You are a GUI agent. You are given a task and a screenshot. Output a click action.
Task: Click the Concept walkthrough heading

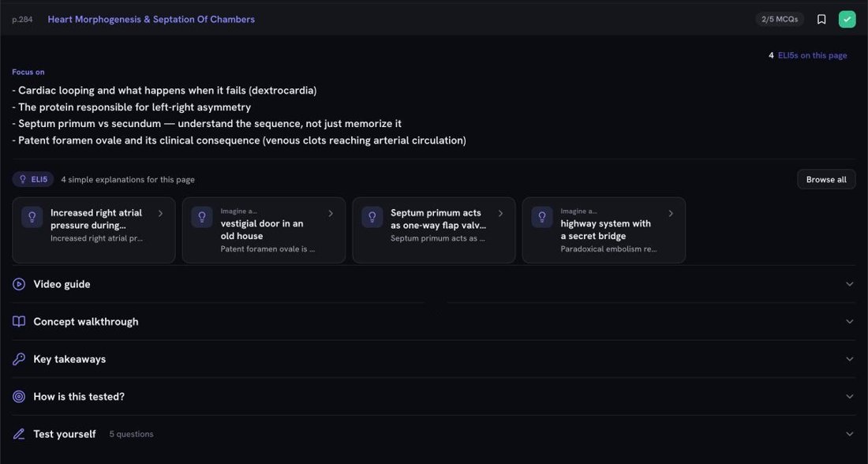pyautogui.click(x=86, y=322)
